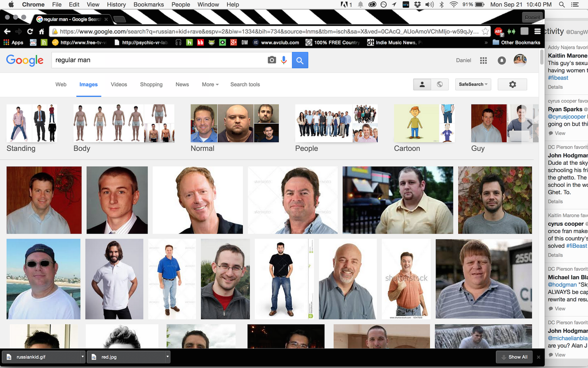The width and height of the screenshot is (588, 368).
Task: Click the Bluetooth menu bar icon
Action: point(441,4)
